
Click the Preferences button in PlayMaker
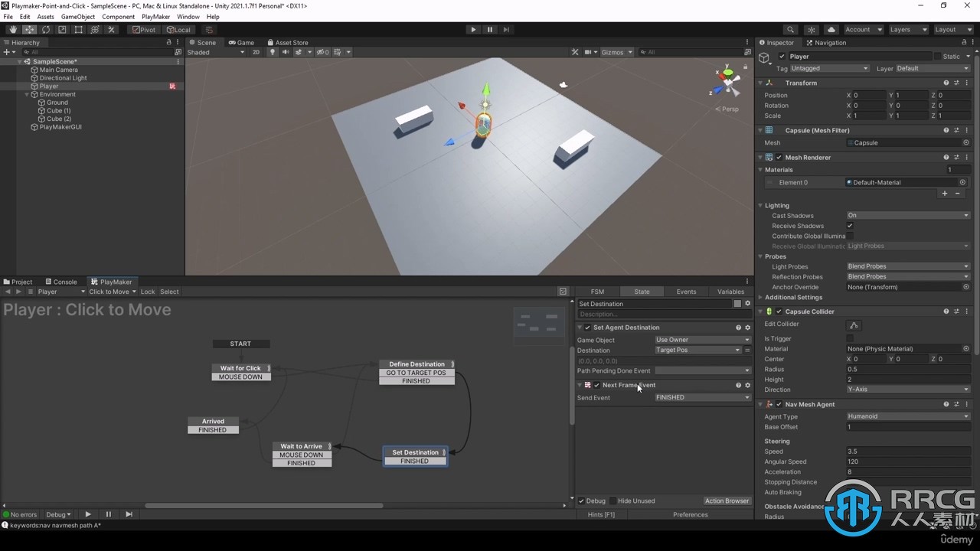[x=691, y=515]
